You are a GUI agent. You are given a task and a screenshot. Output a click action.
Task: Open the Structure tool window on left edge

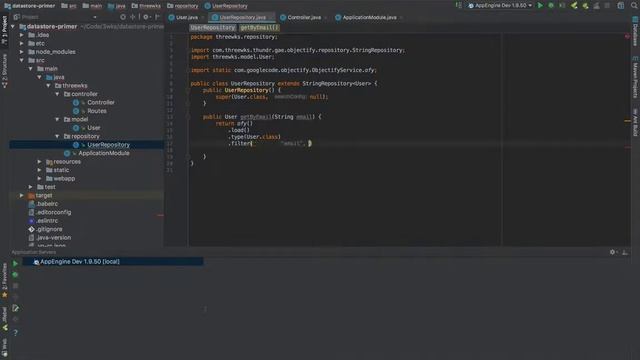click(4, 71)
